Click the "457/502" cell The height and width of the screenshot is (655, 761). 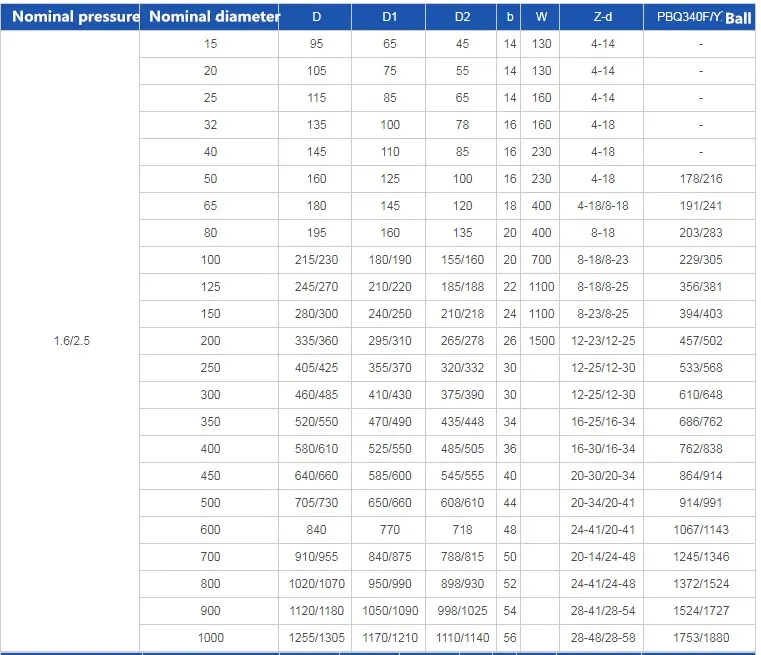tap(700, 341)
